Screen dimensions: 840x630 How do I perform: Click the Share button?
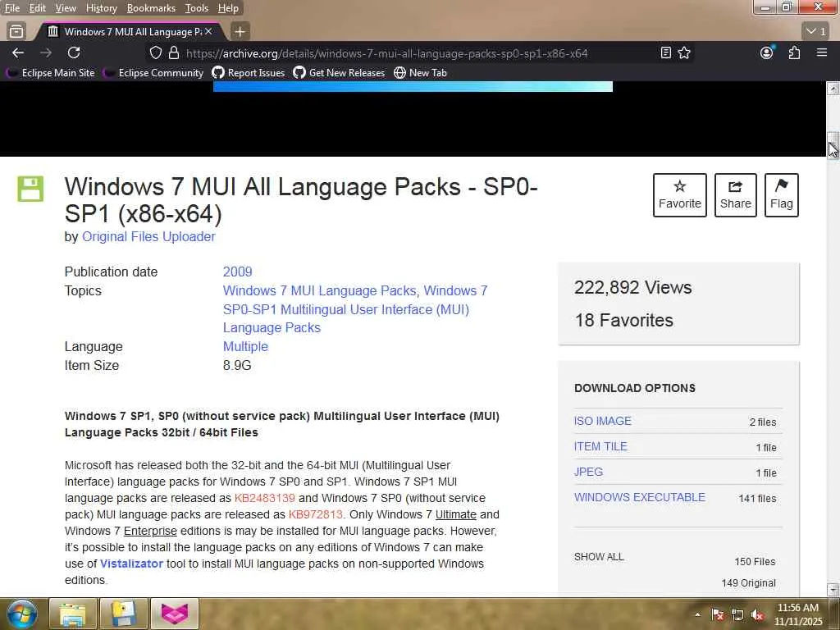coord(736,195)
